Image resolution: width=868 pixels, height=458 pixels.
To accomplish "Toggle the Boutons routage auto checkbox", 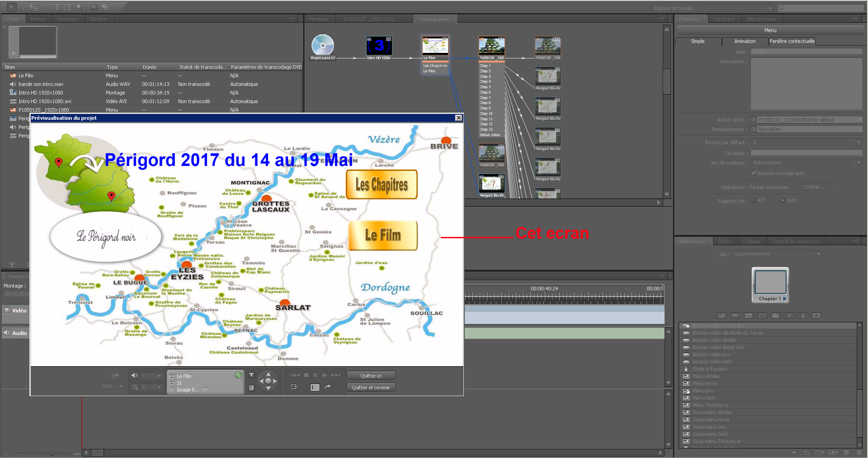I will point(754,173).
